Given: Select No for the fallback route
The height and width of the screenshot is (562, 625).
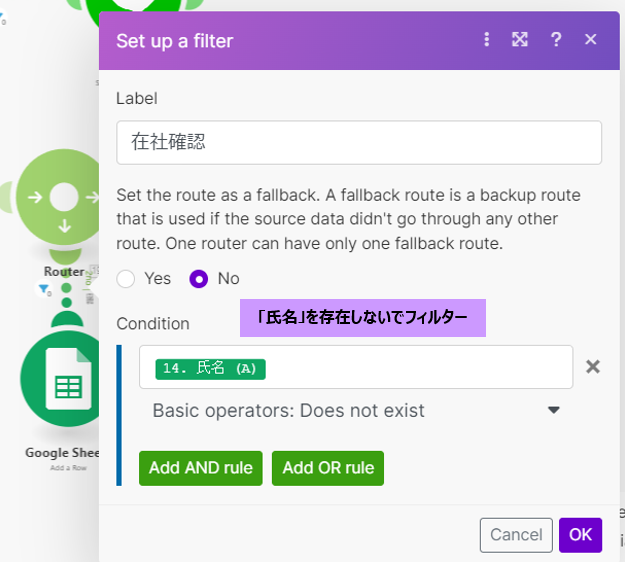Looking at the screenshot, I should point(199,279).
